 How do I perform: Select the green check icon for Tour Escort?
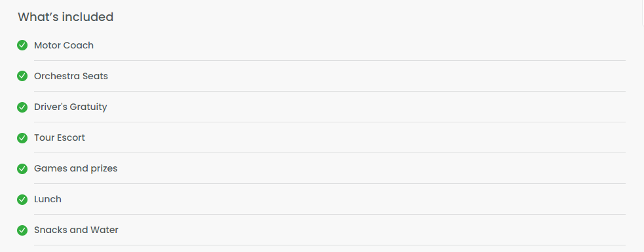[22, 137]
